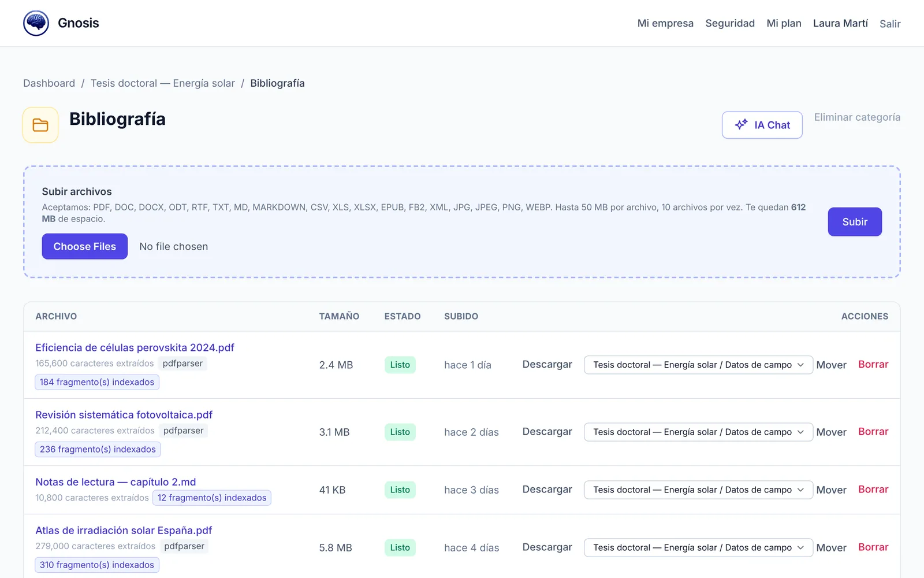Image resolution: width=924 pixels, height=578 pixels.
Task: Click the 236 fragmento(s) indexados badge
Action: [x=98, y=449]
